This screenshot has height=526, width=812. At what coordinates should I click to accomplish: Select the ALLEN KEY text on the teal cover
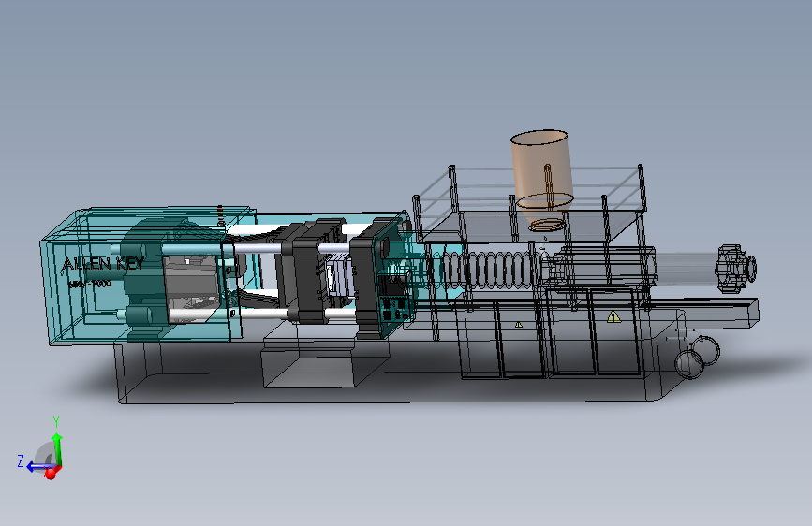tap(102, 264)
